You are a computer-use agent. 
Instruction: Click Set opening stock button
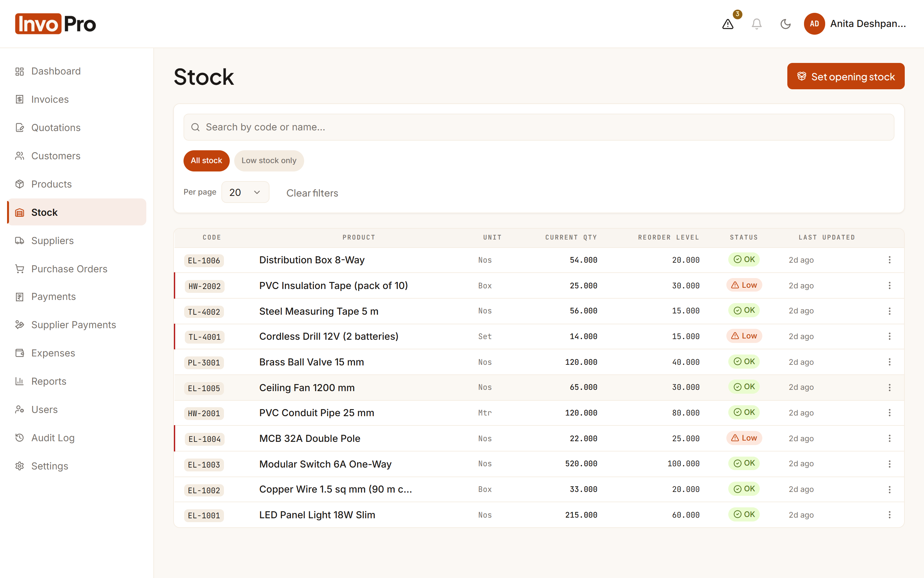point(846,76)
